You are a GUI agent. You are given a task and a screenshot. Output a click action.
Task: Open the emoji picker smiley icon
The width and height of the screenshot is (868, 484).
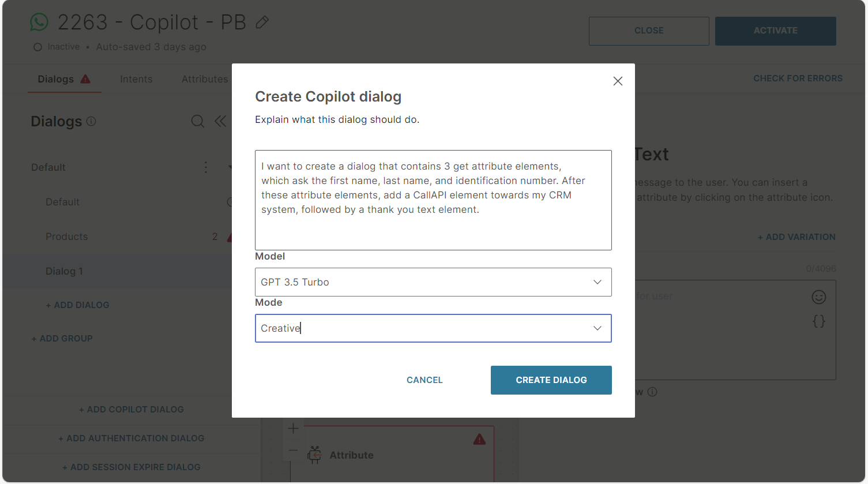pos(819,297)
